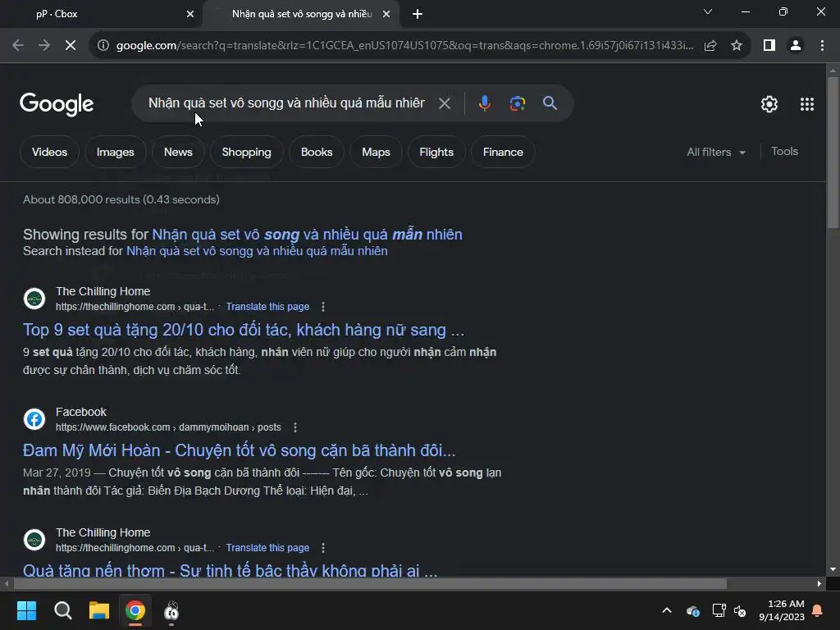Open 'Quà tặng nến thơm' result
This screenshot has height=630, width=840.
click(x=231, y=570)
